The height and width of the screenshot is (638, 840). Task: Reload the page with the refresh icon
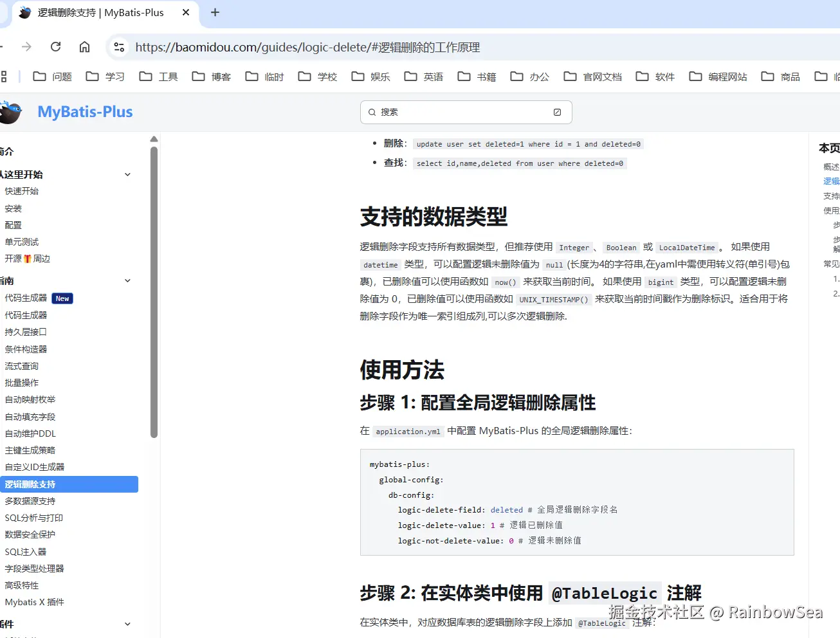pos(56,47)
